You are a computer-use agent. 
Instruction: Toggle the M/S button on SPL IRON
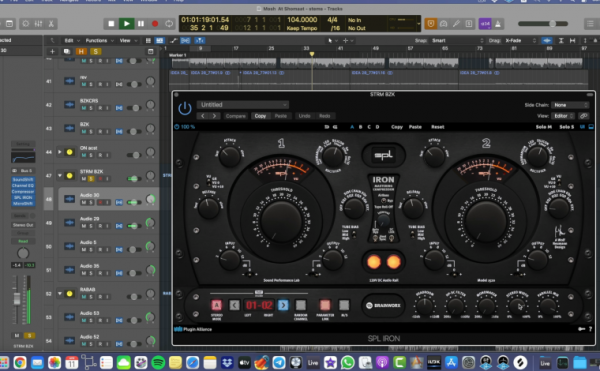tap(344, 305)
